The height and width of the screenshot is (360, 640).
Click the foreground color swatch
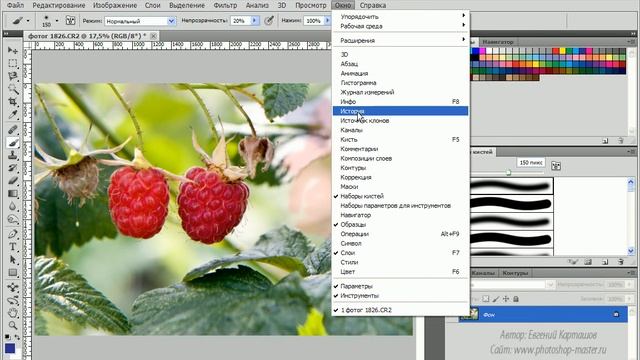tap(10, 348)
